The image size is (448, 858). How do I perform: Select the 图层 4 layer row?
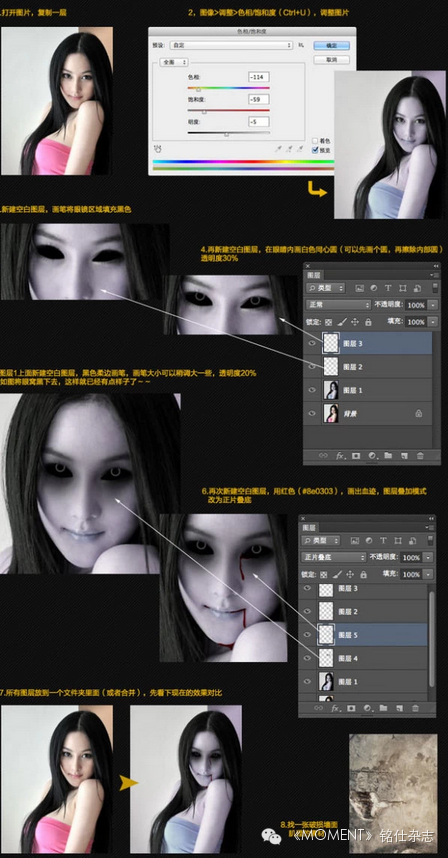point(363,658)
